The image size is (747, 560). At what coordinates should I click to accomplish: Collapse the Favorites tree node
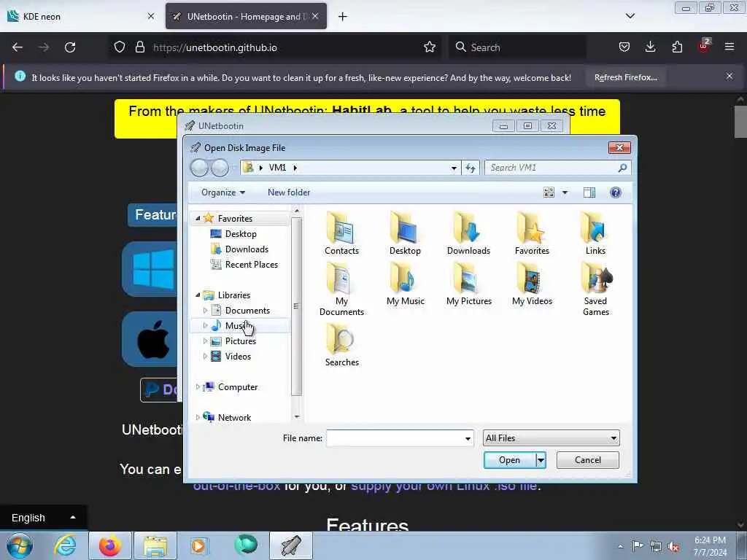click(x=198, y=219)
